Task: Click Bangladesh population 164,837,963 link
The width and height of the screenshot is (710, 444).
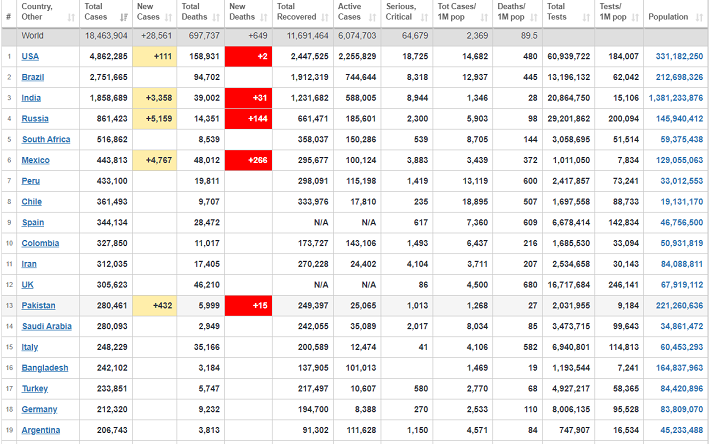Action: [x=679, y=368]
